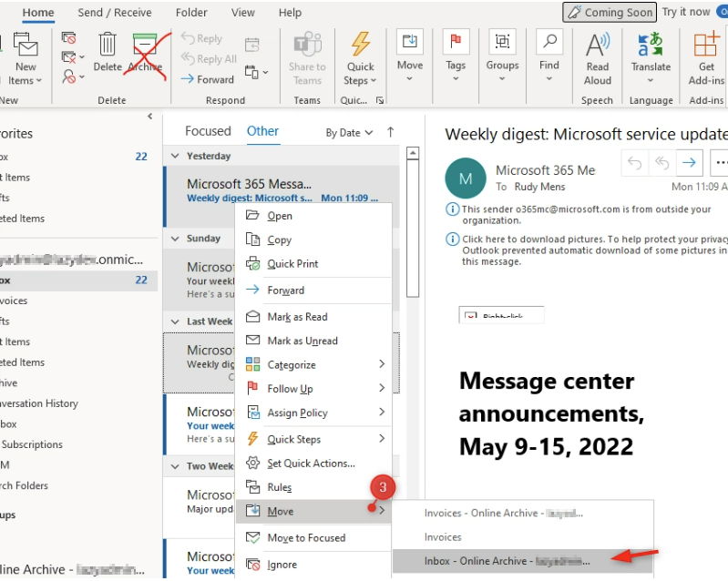Select the Other inbox tab

tap(262, 131)
